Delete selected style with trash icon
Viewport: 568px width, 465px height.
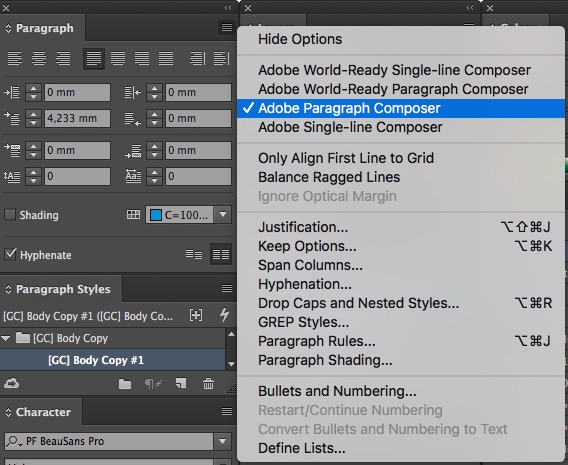click(x=208, y=383)
